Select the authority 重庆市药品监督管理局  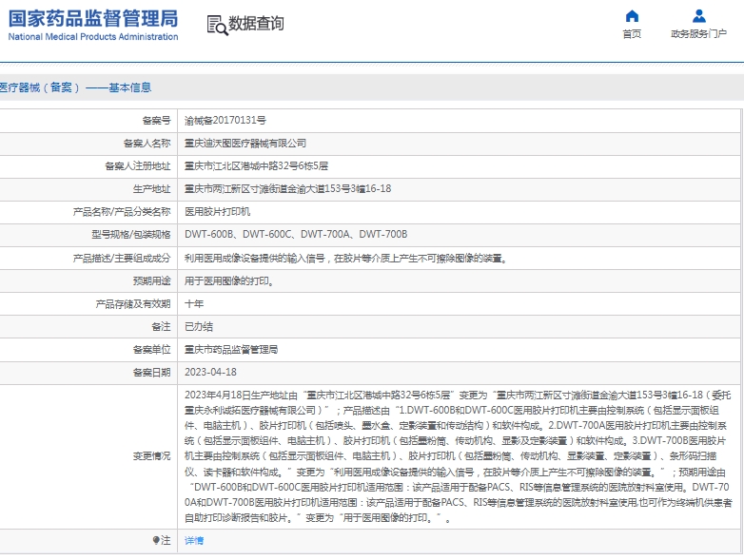click(x=231, y=350)
